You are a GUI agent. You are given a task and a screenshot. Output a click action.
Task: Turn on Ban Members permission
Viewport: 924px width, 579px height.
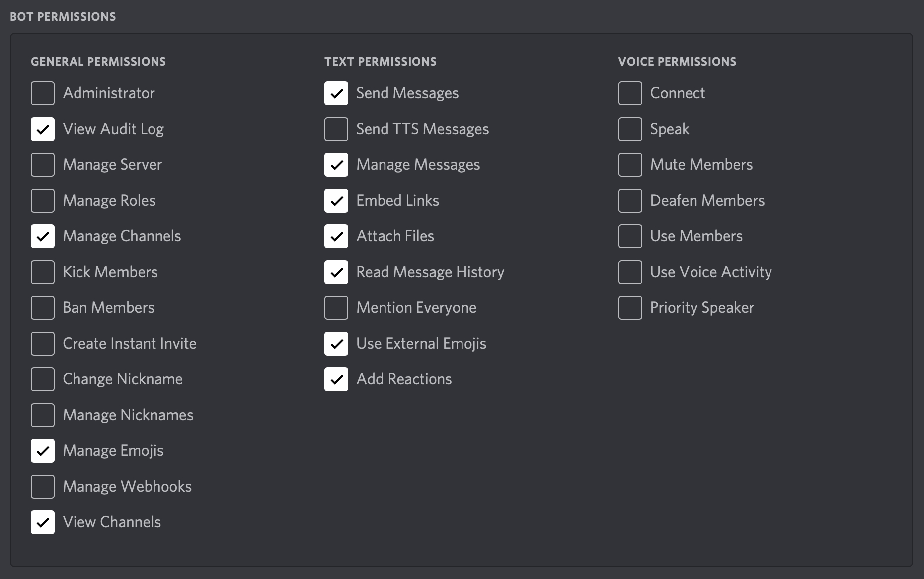coord(43,308)
